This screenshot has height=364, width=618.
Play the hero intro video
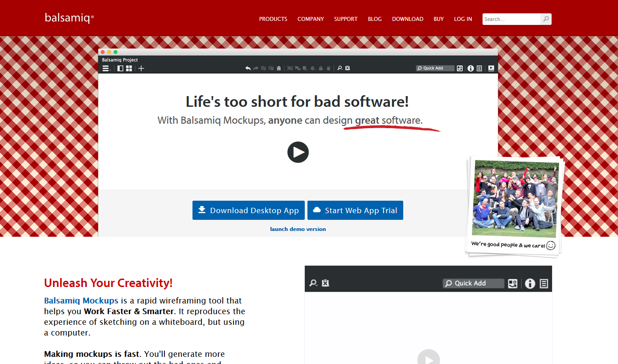click(298, 152)
